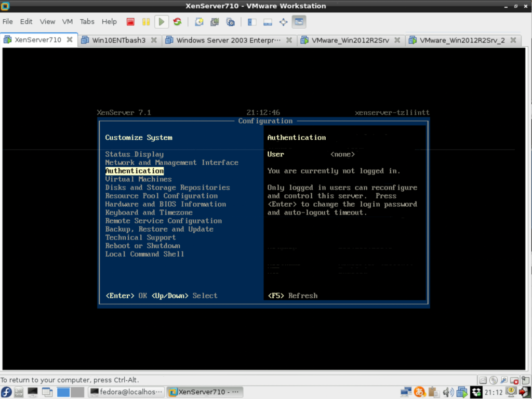
Task: Toggle the thumbnail bar icon
Action: [x=268, y=22]
